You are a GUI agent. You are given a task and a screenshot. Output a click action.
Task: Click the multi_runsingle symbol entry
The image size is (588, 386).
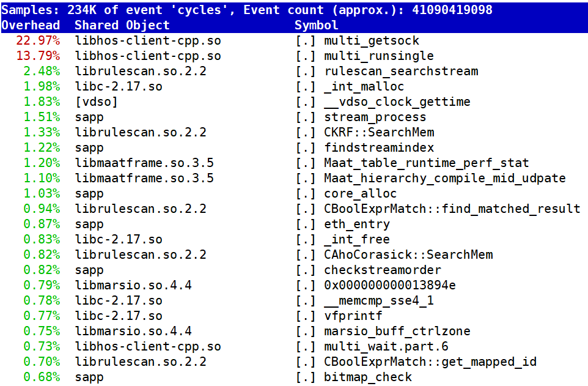coord(379,56)
